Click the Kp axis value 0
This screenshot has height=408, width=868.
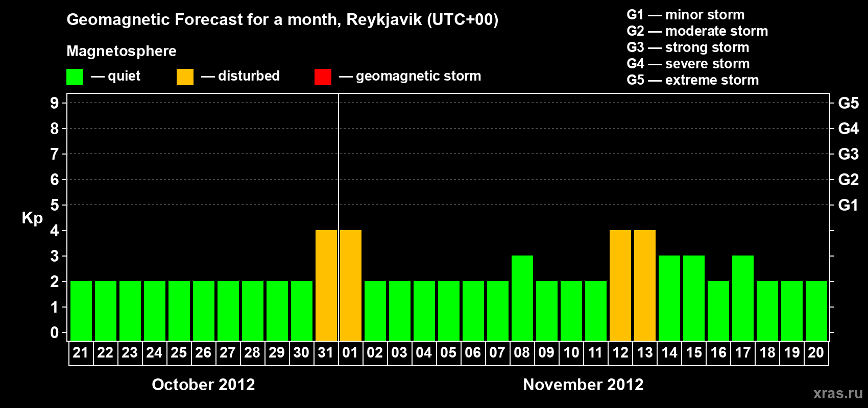click(55, 333)
